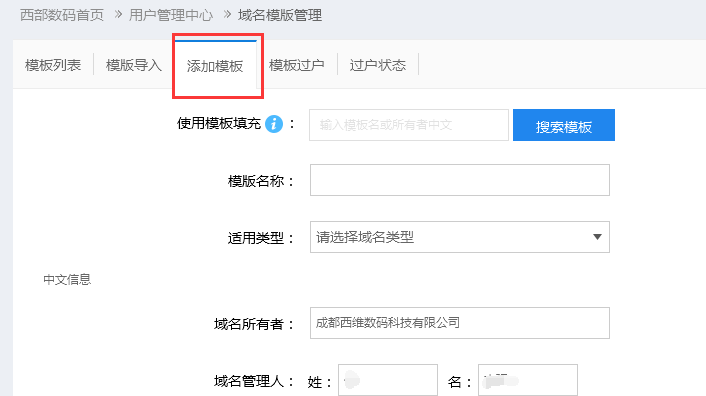Click the 中文信息 section heading
706x396 pixels.
pyautogui.click(x=67, y=279)
